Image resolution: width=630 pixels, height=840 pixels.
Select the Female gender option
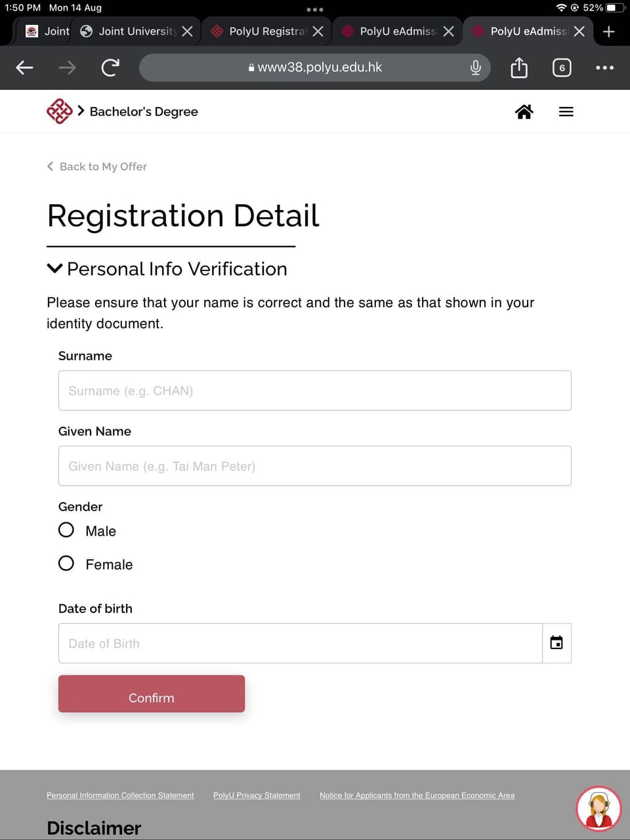pos(66,562)
